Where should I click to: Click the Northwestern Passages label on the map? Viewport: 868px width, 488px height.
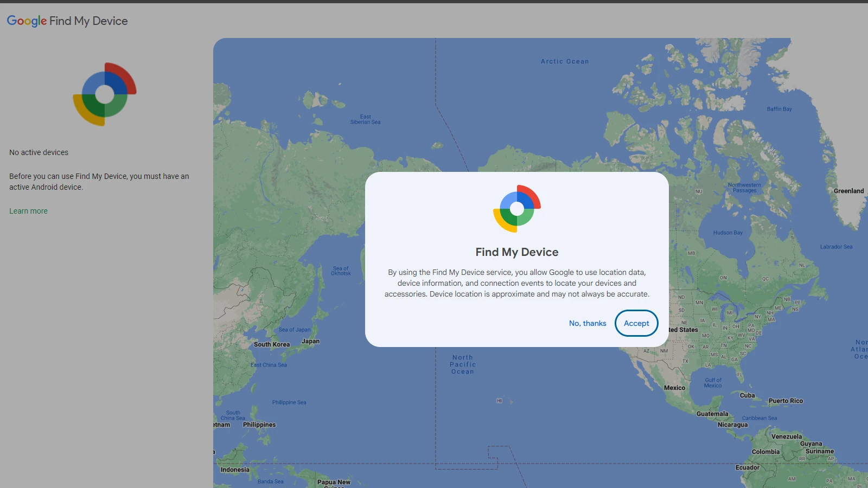[x=744, y=188]
